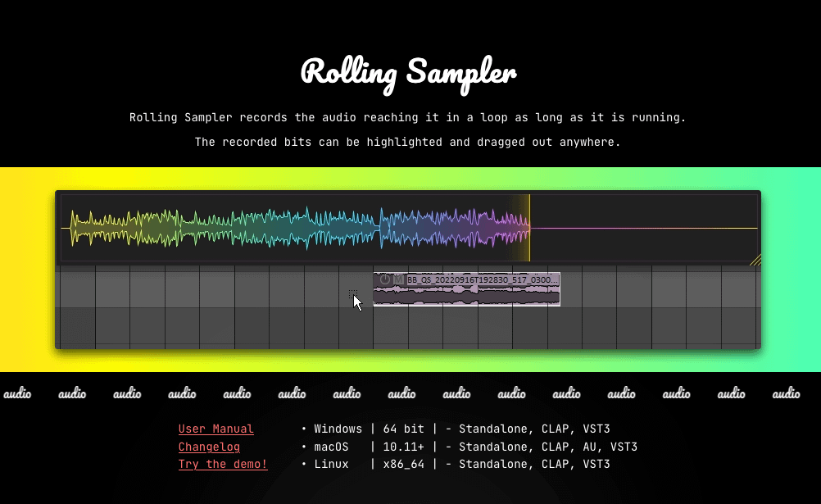
Task: Click the power icon on the audio clip
Action: click(x=385, y=279)
